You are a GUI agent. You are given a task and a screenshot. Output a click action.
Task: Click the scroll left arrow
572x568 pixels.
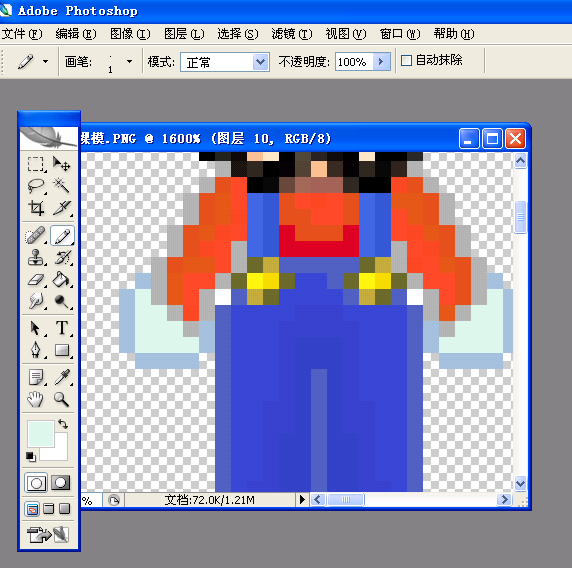point(317,499)
